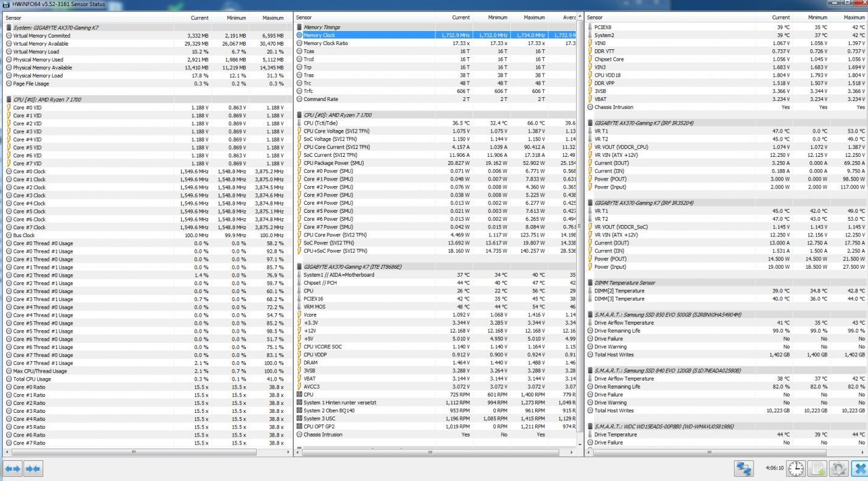Viewport: 868px width, 481px height.
Task: Click the Minimum column header above the PCIEX8 row
Action: (813, 18)
